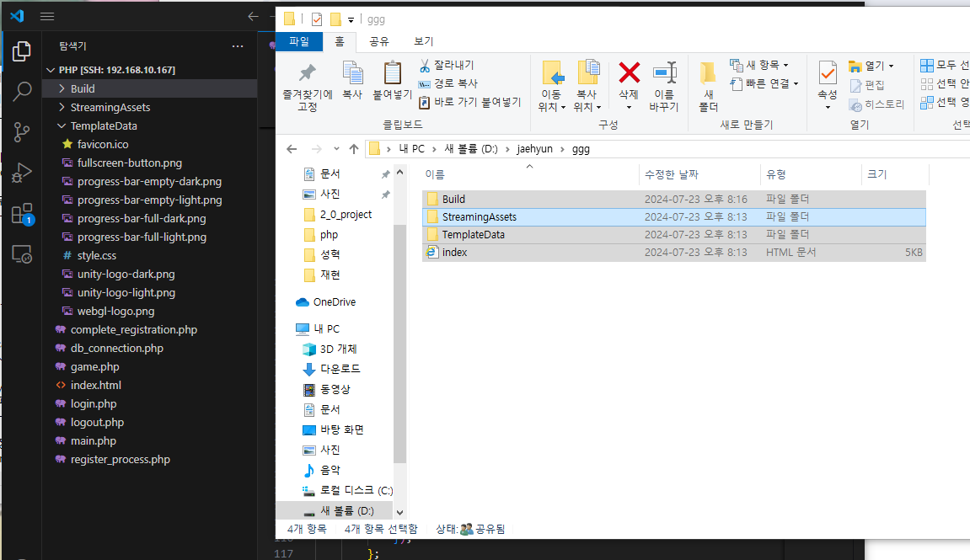Switch to the View (보기) ribbon tab
Image resolution: width=970 pixels, height=560 pixels.
[424, 41]
